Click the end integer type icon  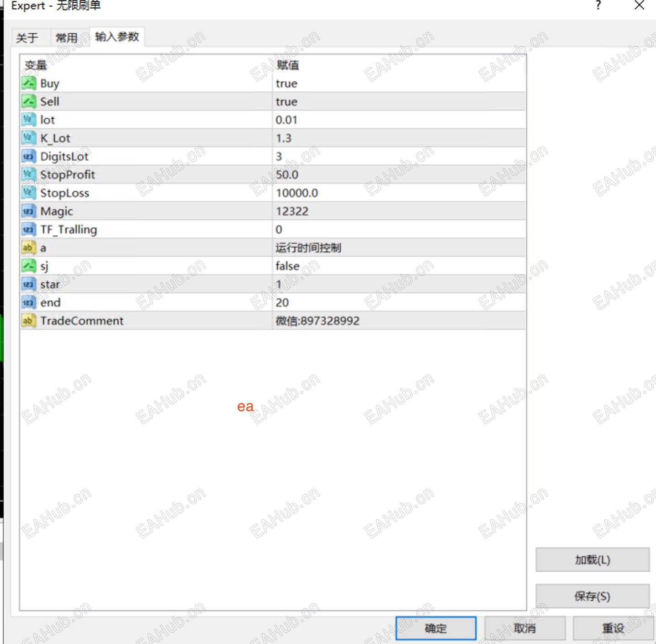(28, 302)
